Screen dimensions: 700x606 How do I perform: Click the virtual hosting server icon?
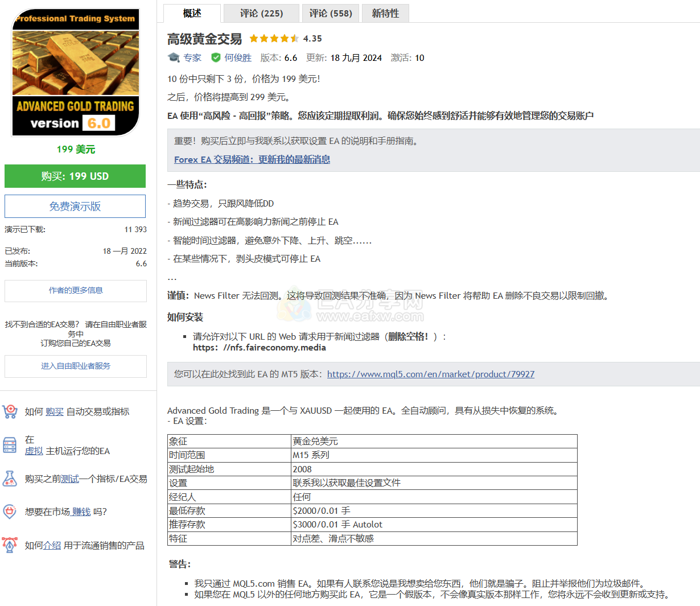(x=10, y=445)
